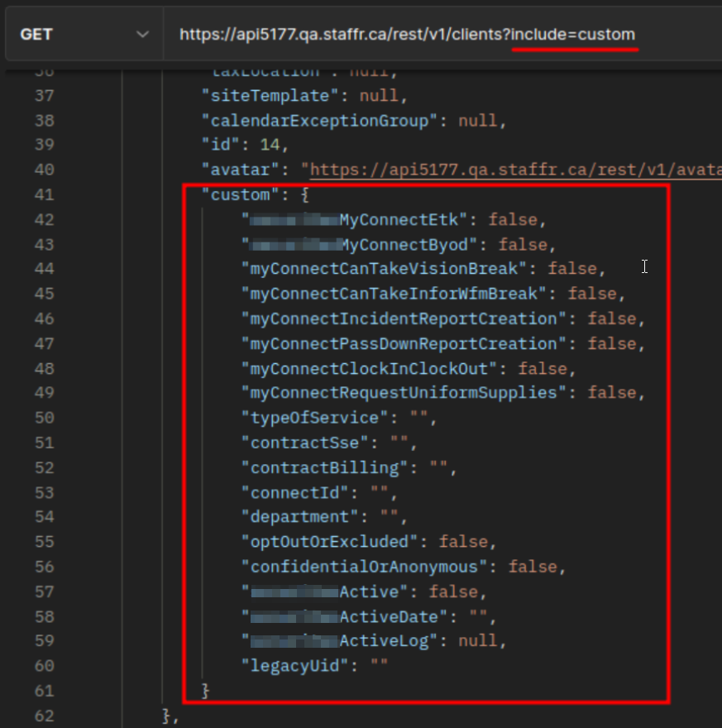Click the ActiveLog null value
The width and height of the screenshot is (722, 728).
pos(477,640)
